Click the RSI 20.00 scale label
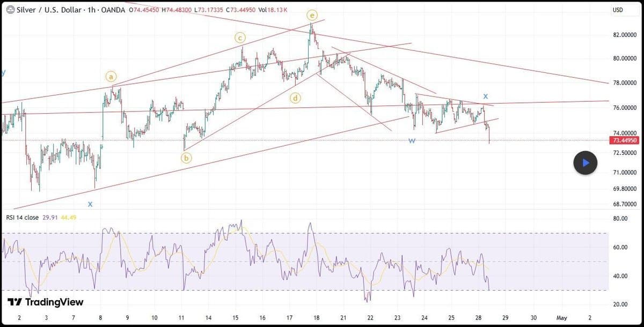The width and height of the screenshot is (644, 327). coord(620,304)
